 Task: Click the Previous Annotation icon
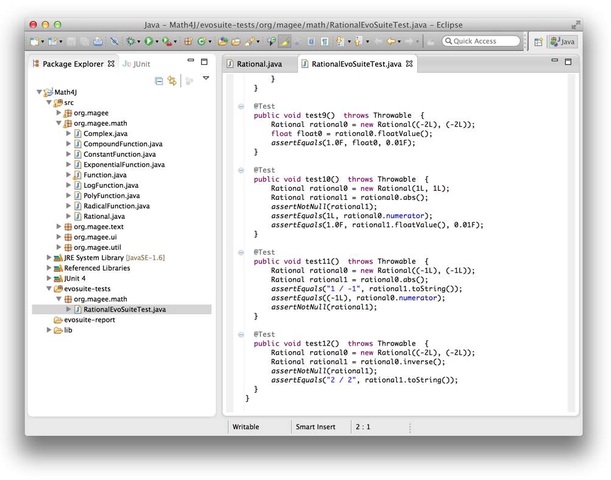(x=358, y=41)
